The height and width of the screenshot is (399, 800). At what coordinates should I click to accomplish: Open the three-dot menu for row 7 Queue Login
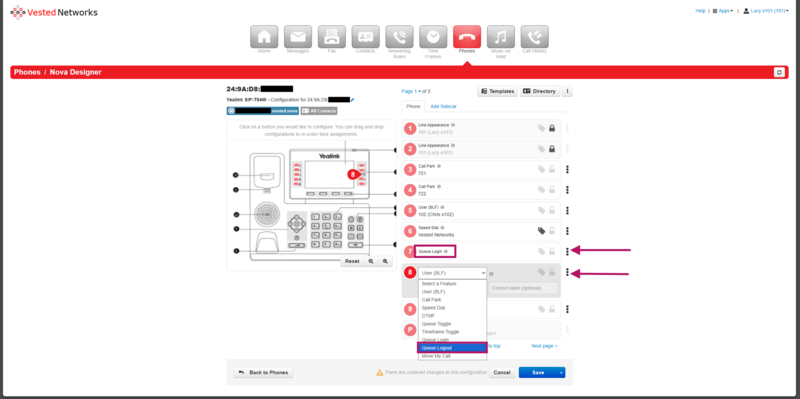(567, 251)
